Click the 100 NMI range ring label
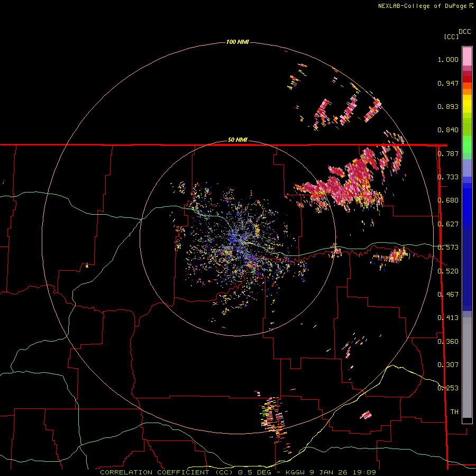The height and width of the screenshot is (476, 476). [237, 42]
